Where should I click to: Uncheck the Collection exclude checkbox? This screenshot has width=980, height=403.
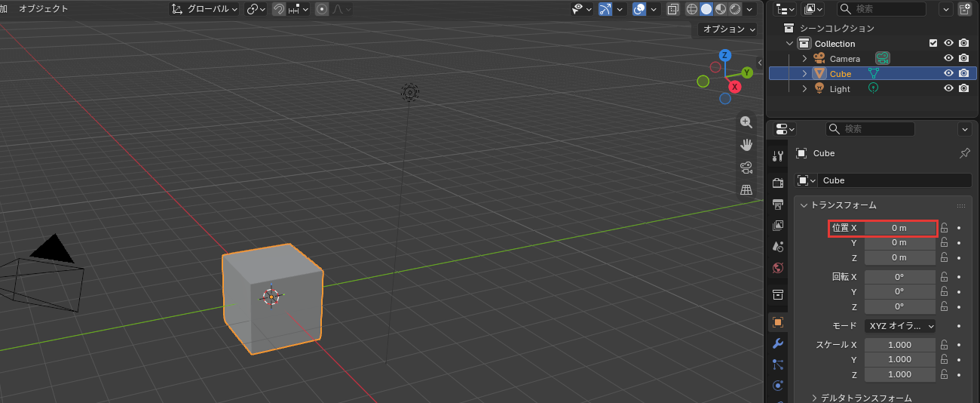pyautogui.click(x=933, y=44)
